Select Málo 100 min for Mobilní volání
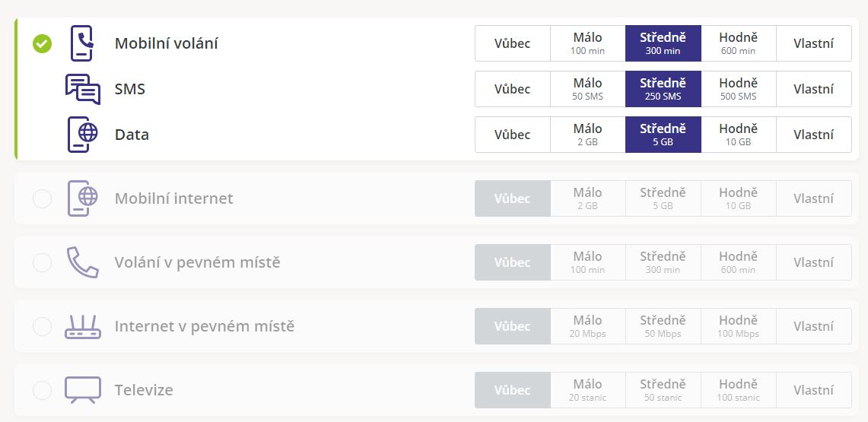 click(588, 43)
